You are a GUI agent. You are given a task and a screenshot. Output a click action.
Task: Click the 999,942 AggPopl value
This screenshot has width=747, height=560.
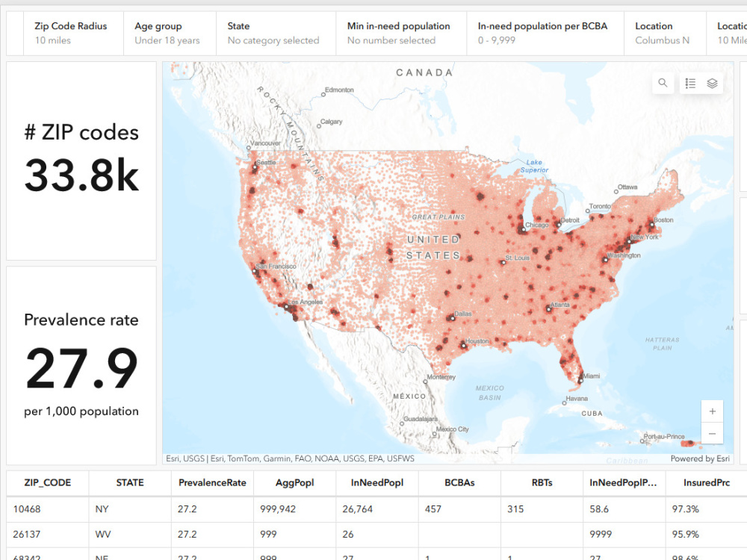pos(295,509)
